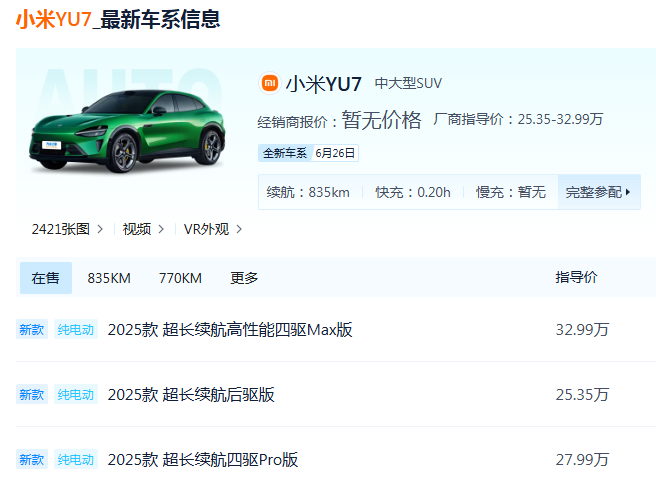Click the 全新车系 badge
Screen dimensions: 656x501
click(284, 153)
